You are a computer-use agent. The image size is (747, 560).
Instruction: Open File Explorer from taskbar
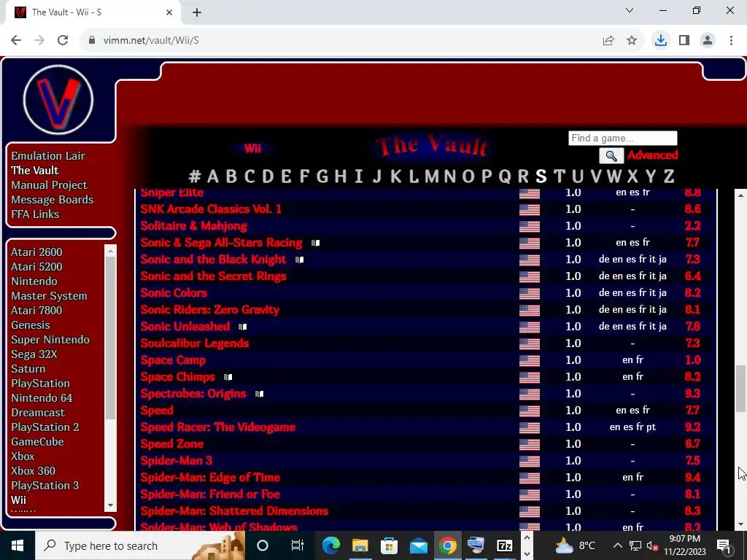pyautogui.click(x=360, y=545)
